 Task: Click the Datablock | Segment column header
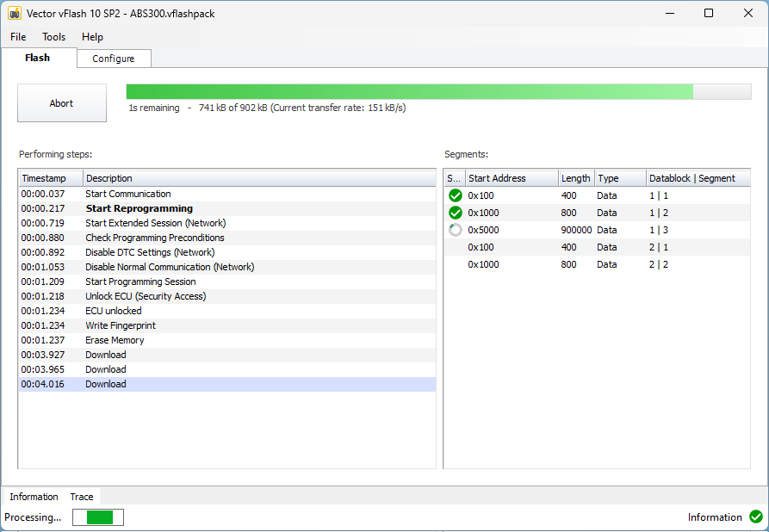tap(698, 178)
